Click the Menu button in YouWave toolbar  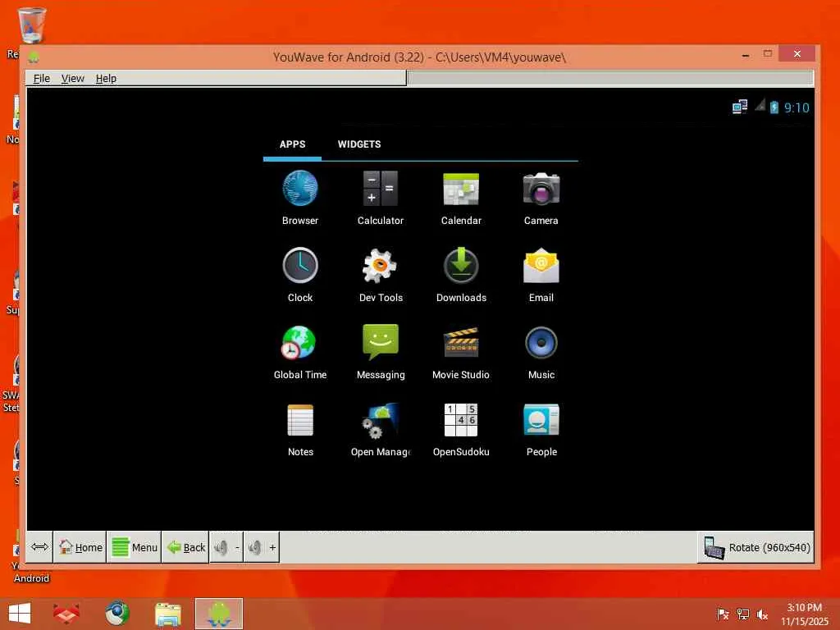point(134,547)
